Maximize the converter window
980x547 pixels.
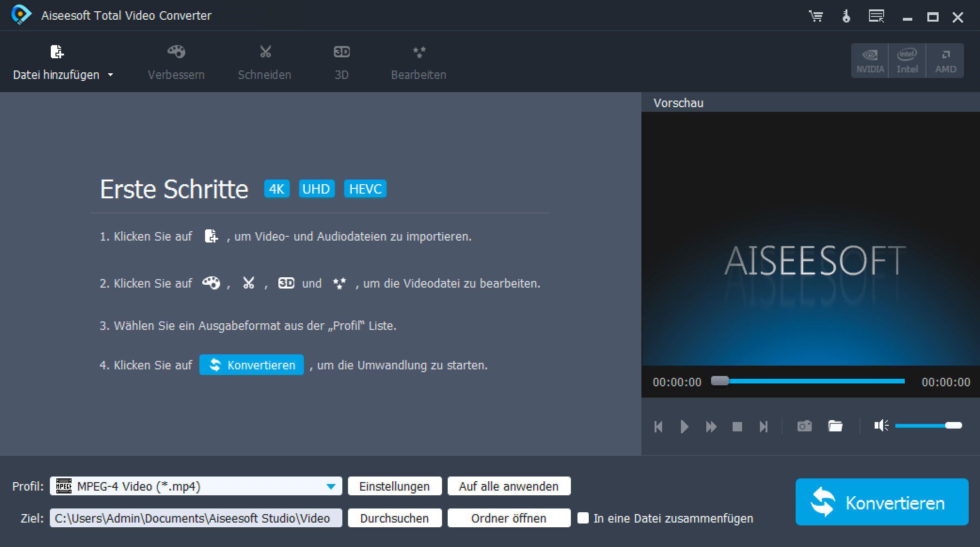pos(933,17)
